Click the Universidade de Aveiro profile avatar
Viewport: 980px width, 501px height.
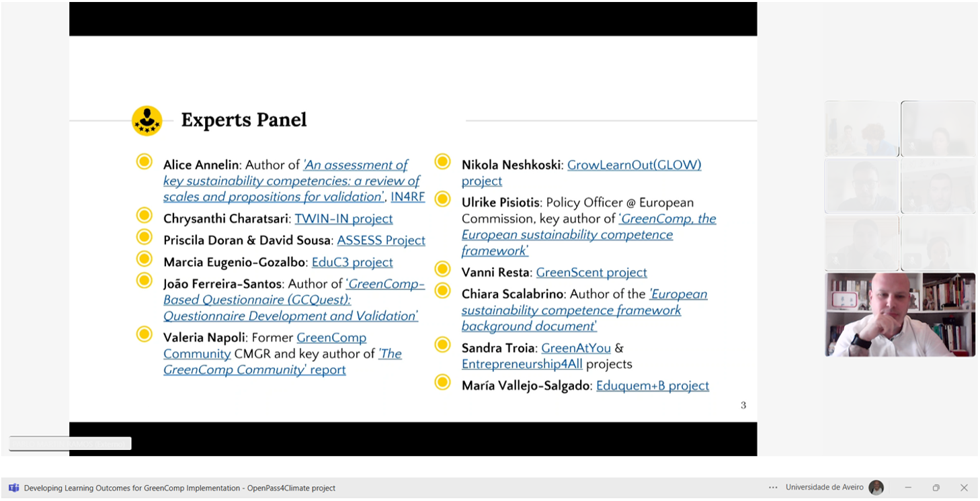pyautogui.click(x=876, y=488)
